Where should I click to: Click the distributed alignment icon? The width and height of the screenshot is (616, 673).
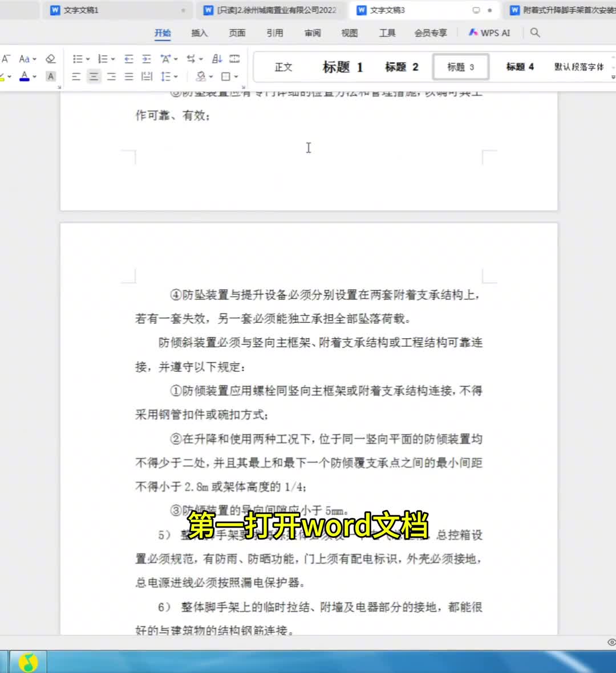click(x=147, y=76)
